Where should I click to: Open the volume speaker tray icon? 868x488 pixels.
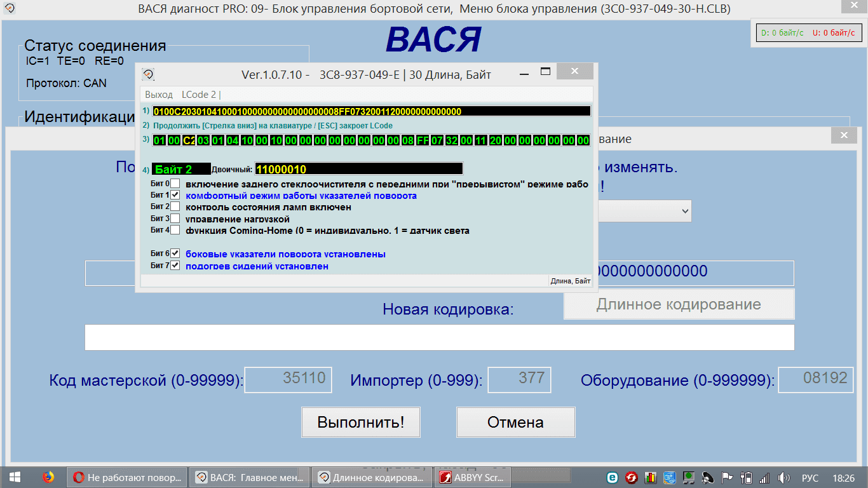pyautogui.click(x=784, y=478)
